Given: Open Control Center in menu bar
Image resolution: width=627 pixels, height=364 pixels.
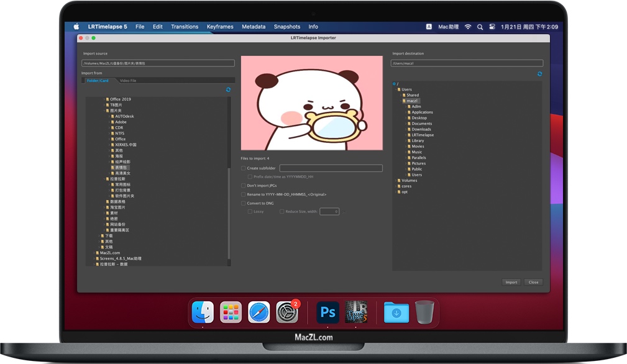Looking at the screenshot, I should (x=492, y=27).
